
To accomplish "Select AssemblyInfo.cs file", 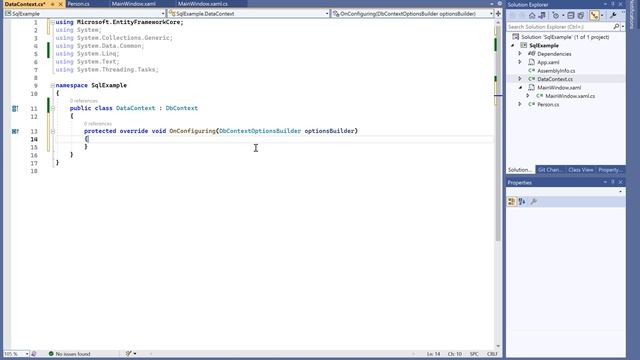I will pos(556,71).
